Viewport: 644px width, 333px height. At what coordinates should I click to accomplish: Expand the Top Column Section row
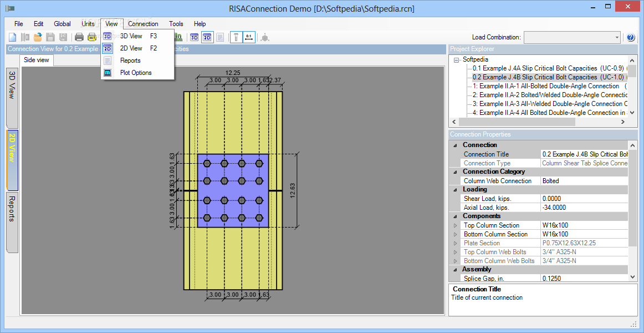coord(454,225)
